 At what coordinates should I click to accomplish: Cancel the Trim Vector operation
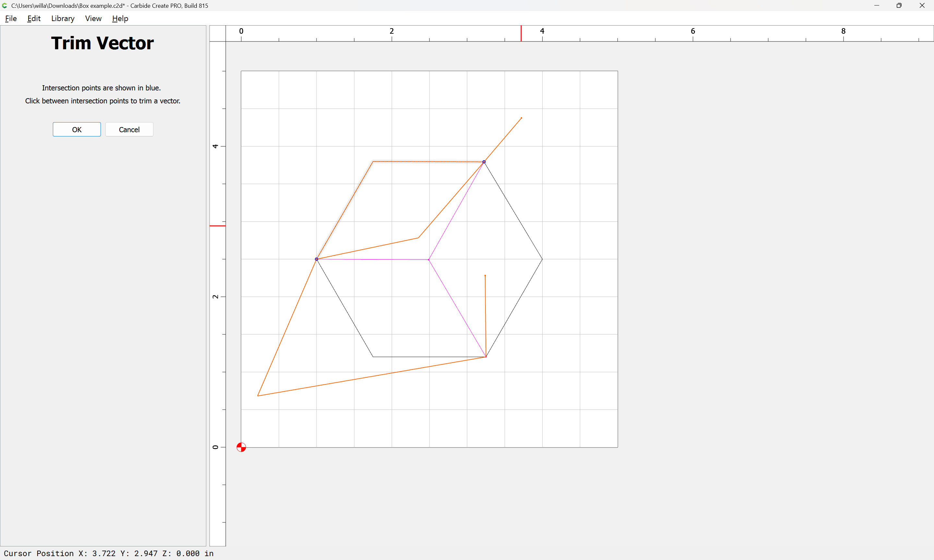(x=129, y=129)
